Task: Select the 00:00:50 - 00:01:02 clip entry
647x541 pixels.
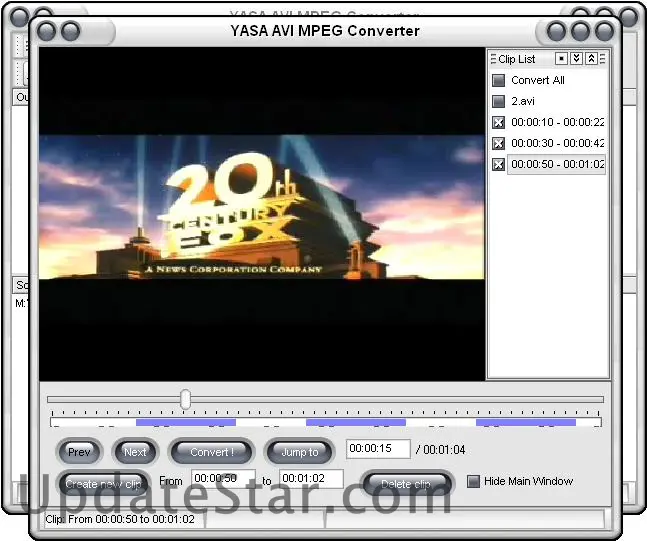Action: coord(557,164)
